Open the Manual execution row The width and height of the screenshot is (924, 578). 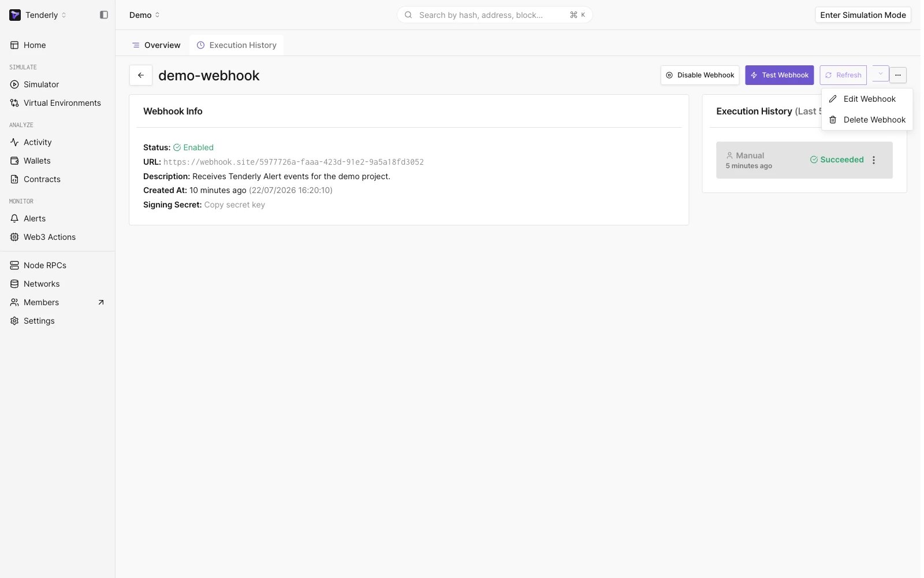(804, 160)
